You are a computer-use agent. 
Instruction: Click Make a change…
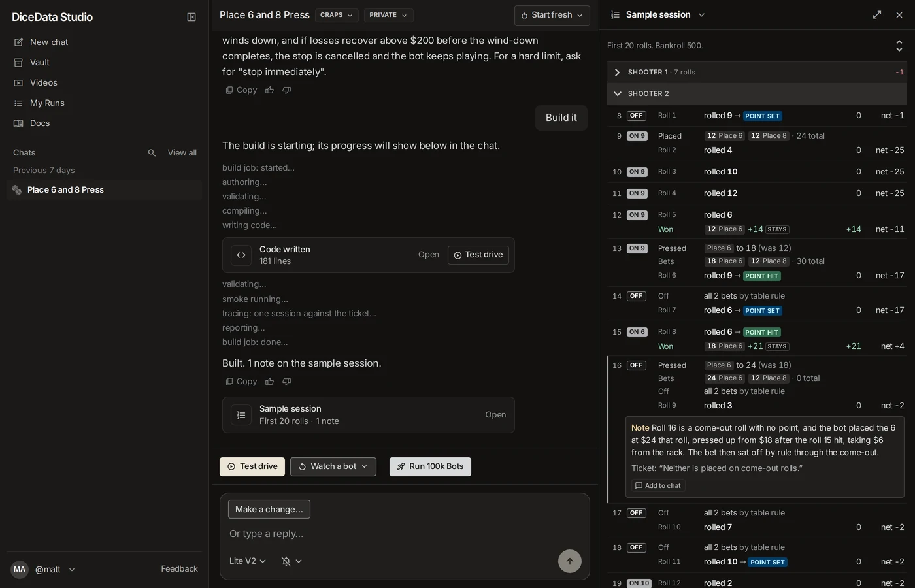(x=269, y=510)
